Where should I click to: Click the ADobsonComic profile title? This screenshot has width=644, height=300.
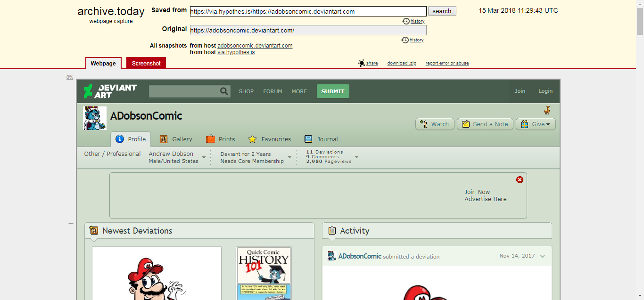(146, 116)
